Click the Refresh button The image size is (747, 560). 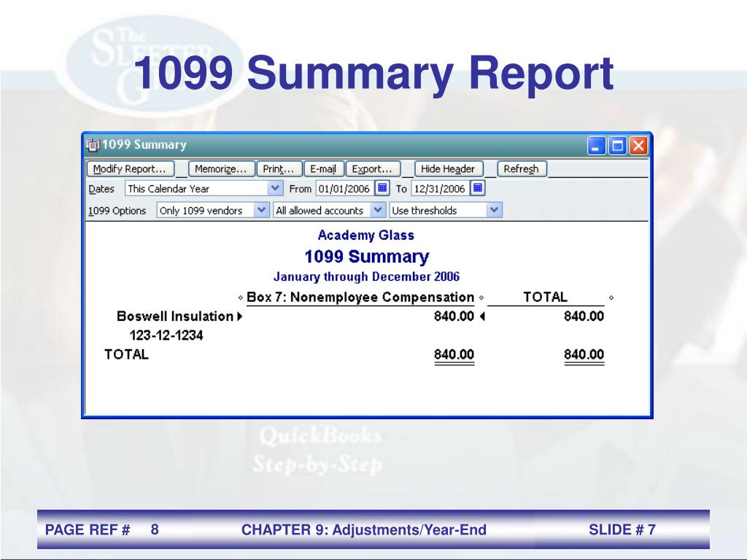click(x=522, y=168)
